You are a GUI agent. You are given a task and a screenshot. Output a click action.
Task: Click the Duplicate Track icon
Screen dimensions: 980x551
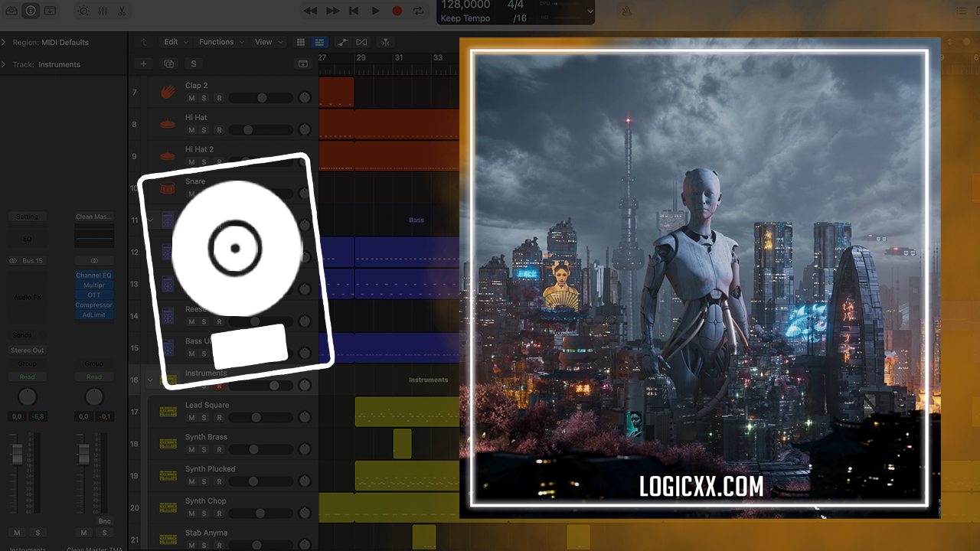[x=169, y=64]
